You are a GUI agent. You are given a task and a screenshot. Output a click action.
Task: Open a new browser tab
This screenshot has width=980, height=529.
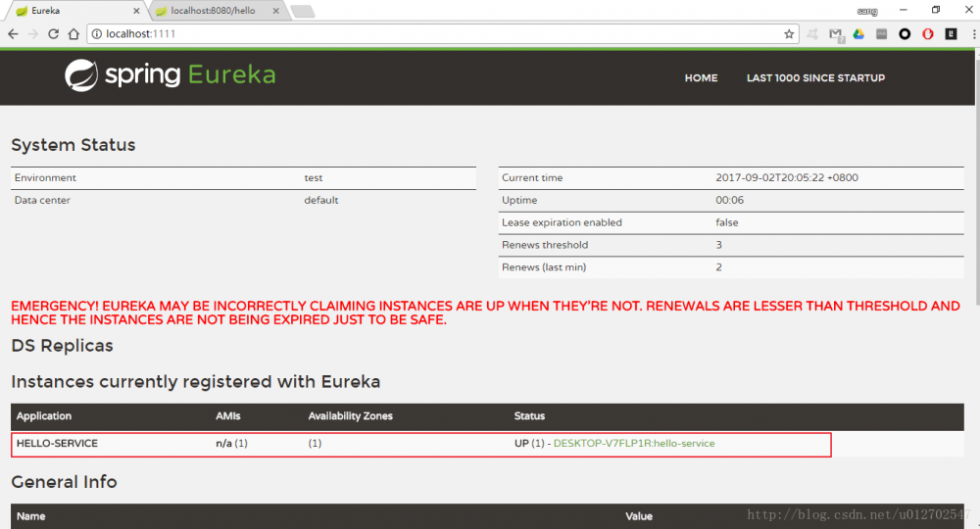click(303, 11)
